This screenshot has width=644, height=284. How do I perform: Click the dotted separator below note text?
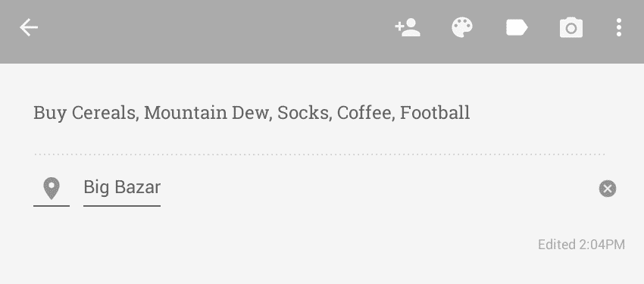[x=320, y=154]
